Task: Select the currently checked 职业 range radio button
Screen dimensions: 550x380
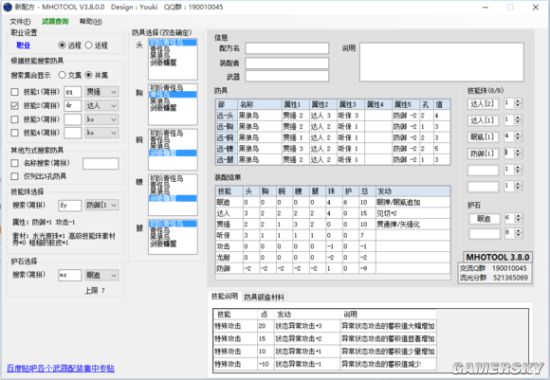Action: coord(62,45)
